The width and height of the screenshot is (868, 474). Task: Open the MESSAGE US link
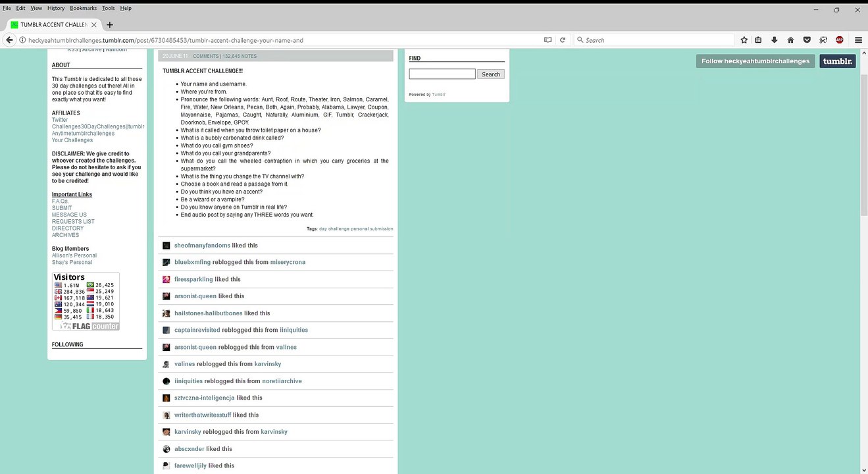point(69,215)
